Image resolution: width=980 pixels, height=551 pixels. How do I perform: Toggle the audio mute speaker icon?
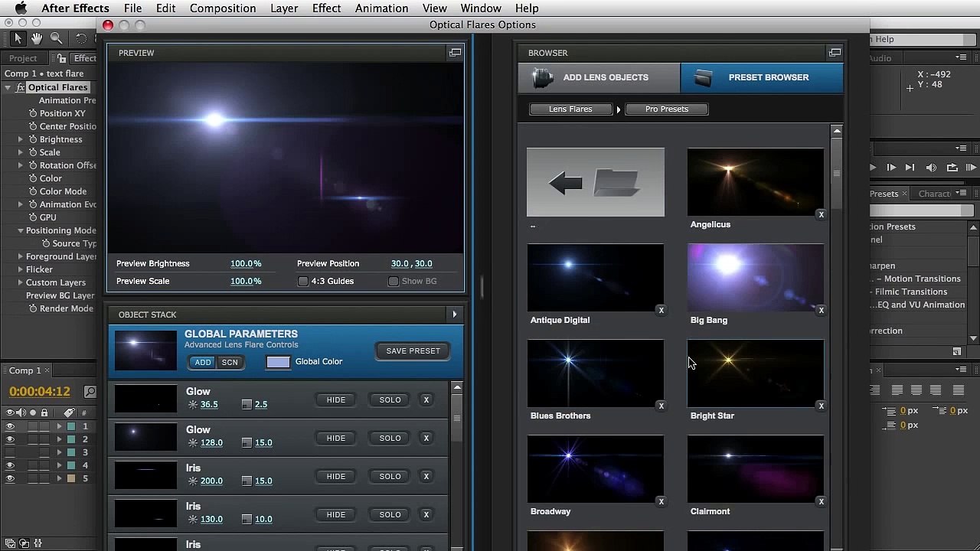point(931,168)
